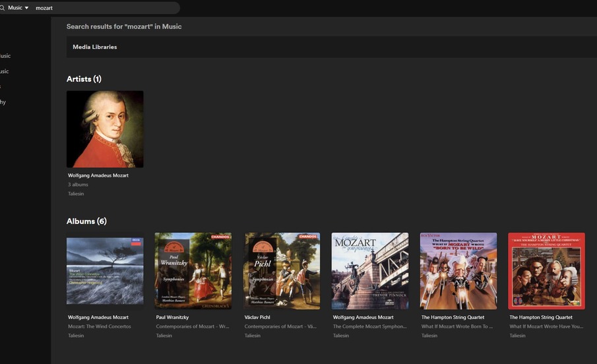The width and height of the screenshot is (597, 364).
Task: Click 'What If Mozart Wrote Born To ...' title
Action: pyautogui.click(x=457, y=326)
